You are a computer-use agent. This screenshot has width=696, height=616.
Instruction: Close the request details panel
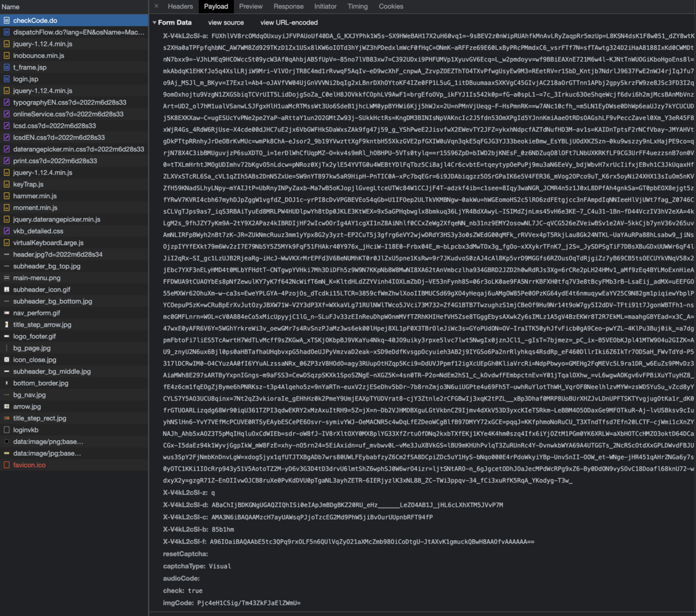click(x=156, y=7)
